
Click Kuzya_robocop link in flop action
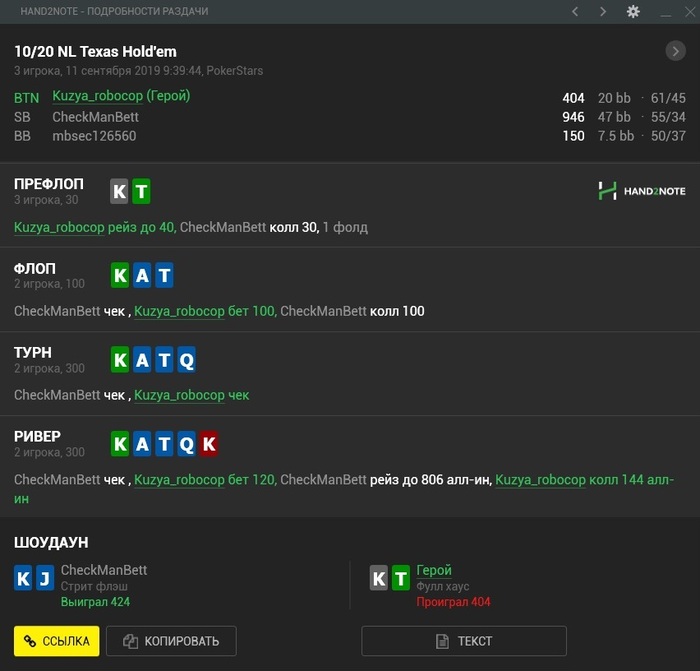coord(179,311)
